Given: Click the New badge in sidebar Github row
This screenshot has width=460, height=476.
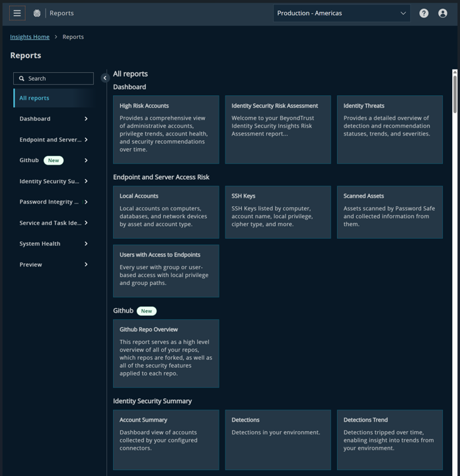Looking at the screenshot, I should click(x=54, y=160).
